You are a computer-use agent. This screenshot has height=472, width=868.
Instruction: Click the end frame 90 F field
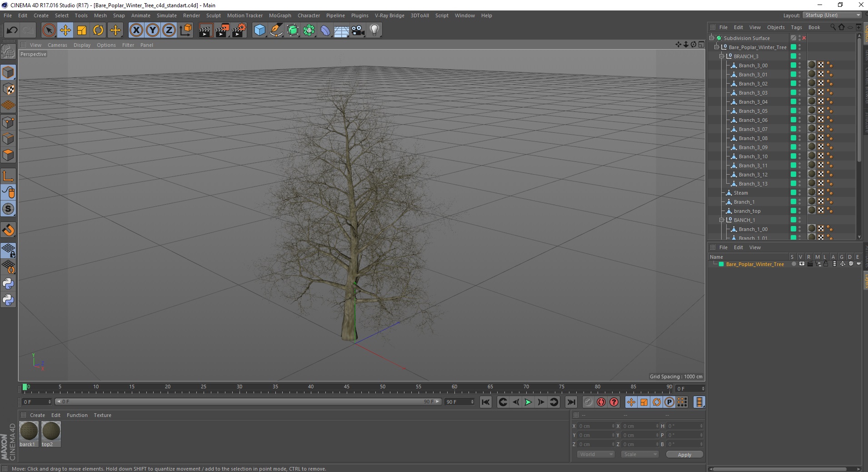click(460, 402)
